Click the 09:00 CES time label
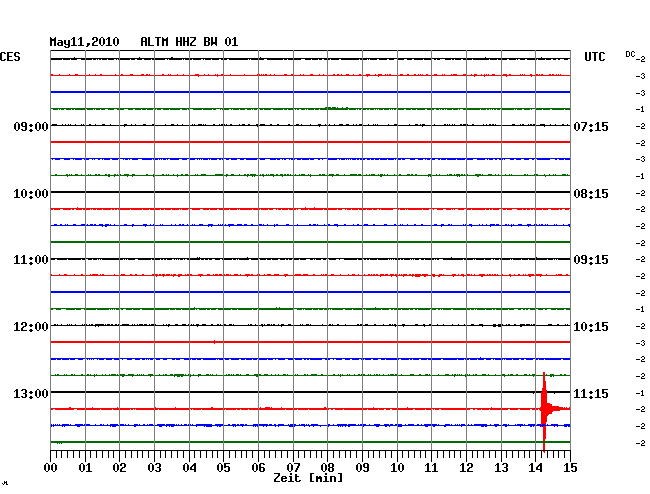 coord(31,126)
